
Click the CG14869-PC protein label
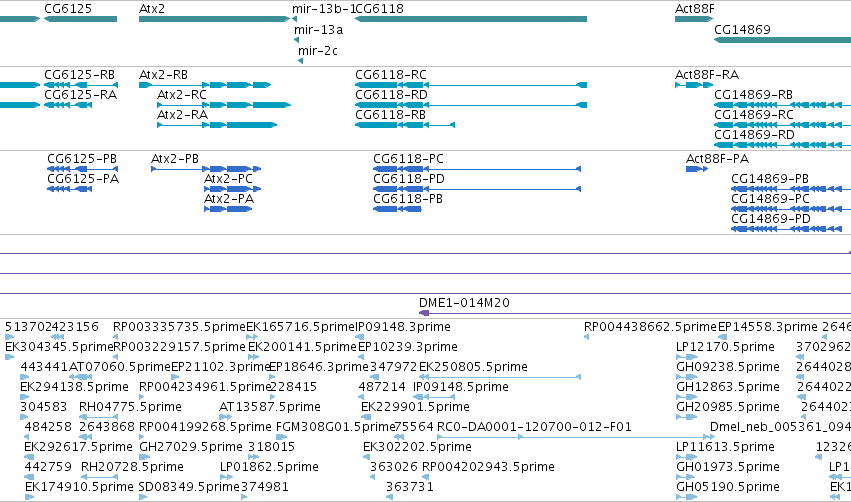tap(770, 199)
